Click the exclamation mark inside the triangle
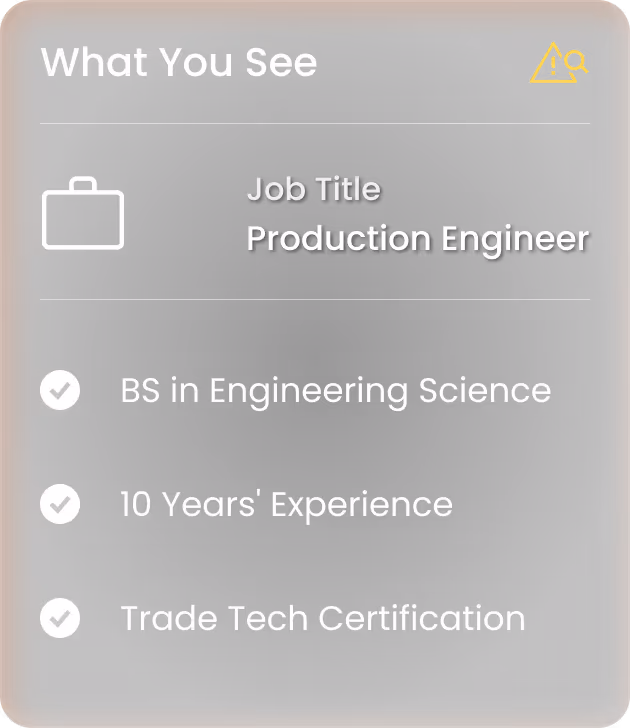The width and height of the screenshot is (630, 728). click(x=553, y=66)
